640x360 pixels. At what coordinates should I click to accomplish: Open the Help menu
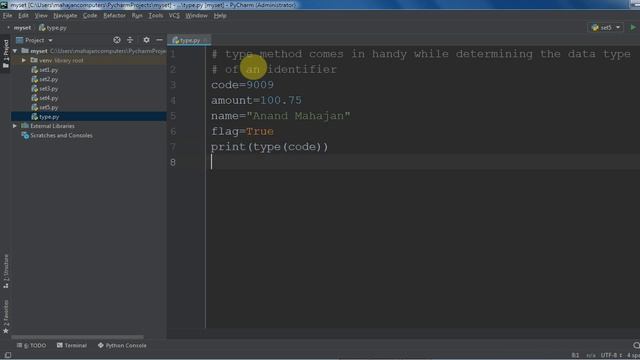coord(220,16)
